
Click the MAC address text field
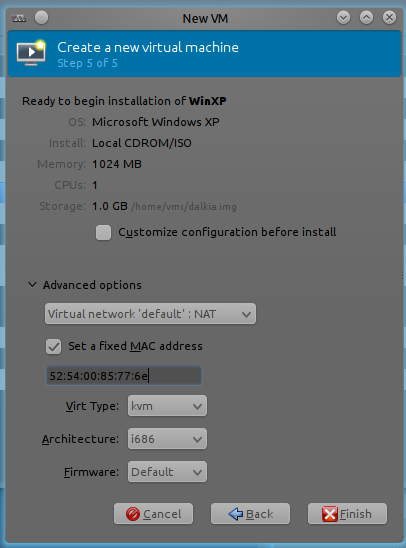124,376
